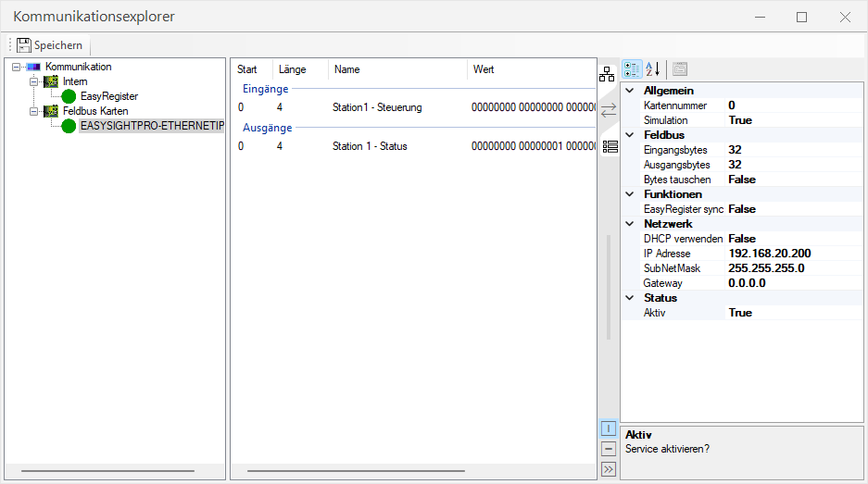Collapse the Netzwerk property category
Screen dimensions: 868x484
pos(630,224)
